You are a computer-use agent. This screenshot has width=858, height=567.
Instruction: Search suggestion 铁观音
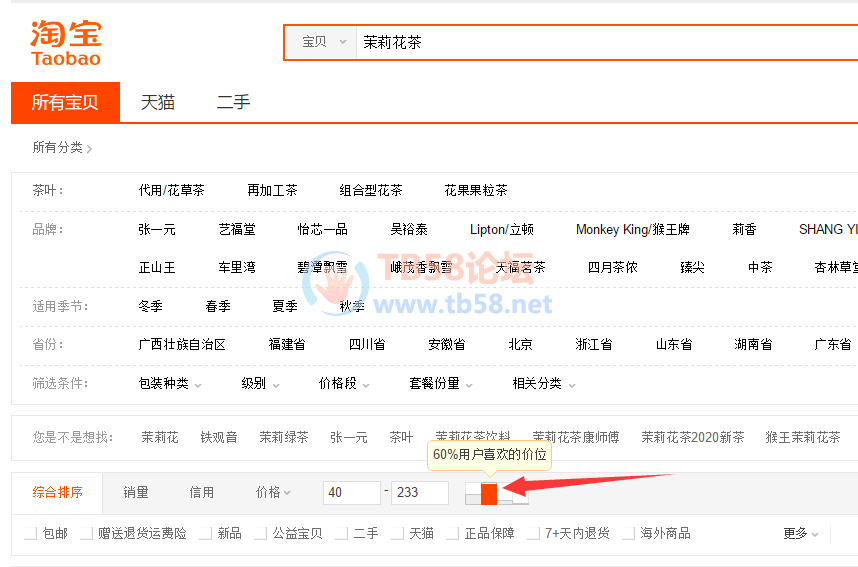(219, 438)
